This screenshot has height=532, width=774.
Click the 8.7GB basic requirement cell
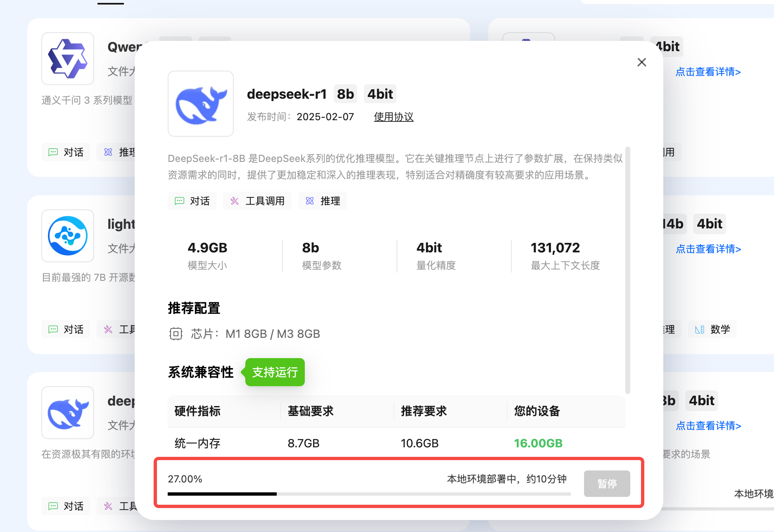click(304, 443)
